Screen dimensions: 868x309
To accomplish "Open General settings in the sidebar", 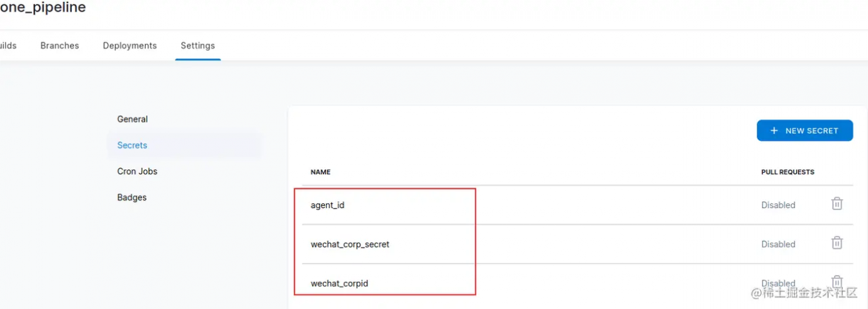I will pyautogui.click(x=132, y=119).
